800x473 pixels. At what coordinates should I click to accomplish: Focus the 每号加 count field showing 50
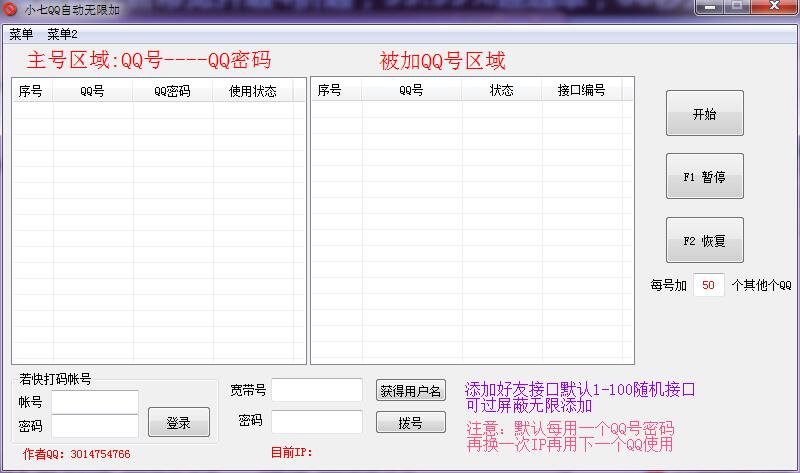(x=709, y=285)
